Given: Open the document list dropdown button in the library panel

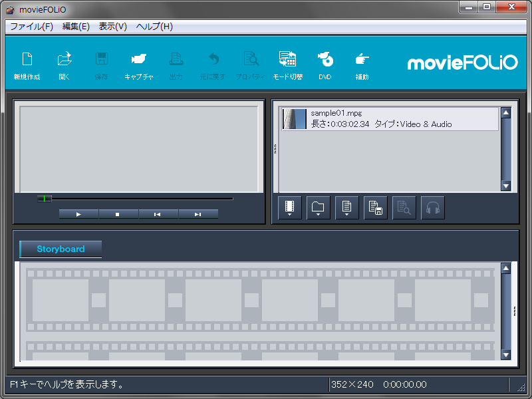Looking at the screenshot, I should click(x=346, y=207).
